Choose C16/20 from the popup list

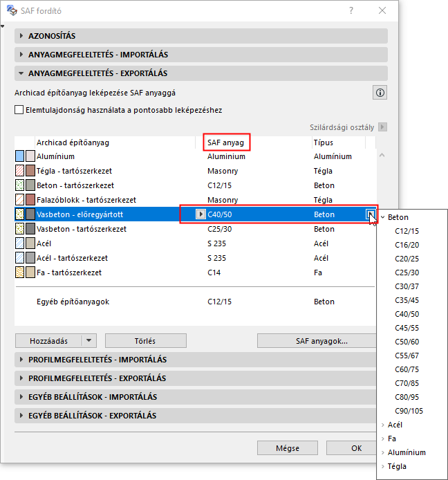pyautogui.click(x=407, y=245)
